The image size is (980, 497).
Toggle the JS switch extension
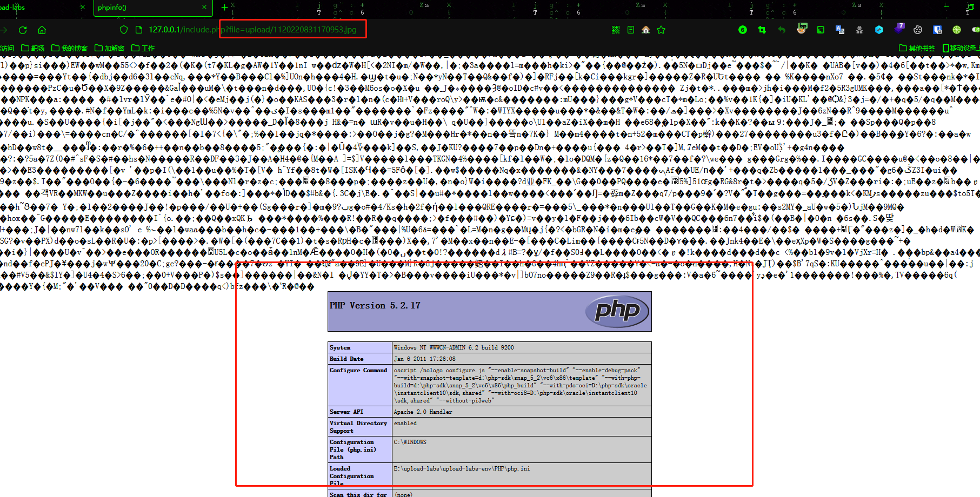976,30
